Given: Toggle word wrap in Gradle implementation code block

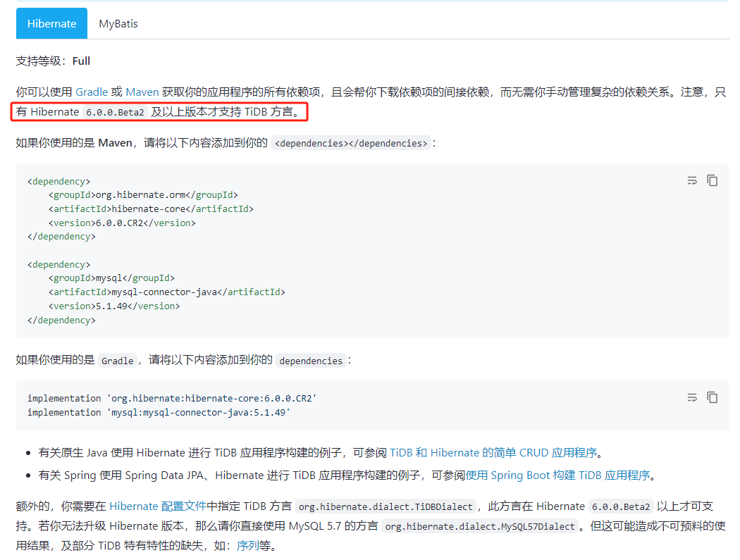Looking at the screenshot, I should [692, 397].
